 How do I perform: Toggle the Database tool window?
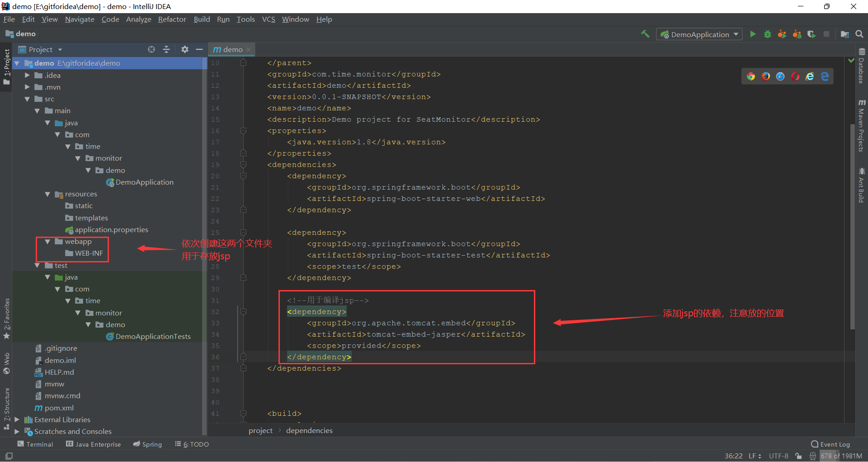[x=862, y=66]
